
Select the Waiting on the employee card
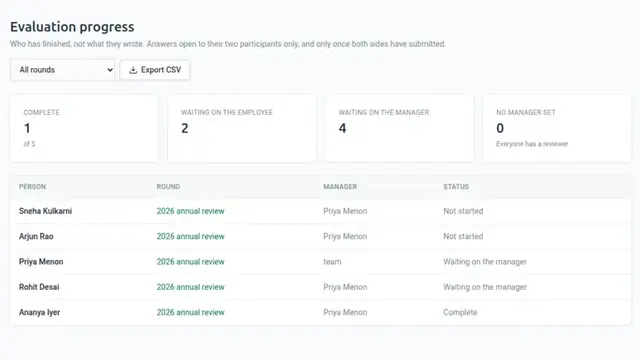242,129
